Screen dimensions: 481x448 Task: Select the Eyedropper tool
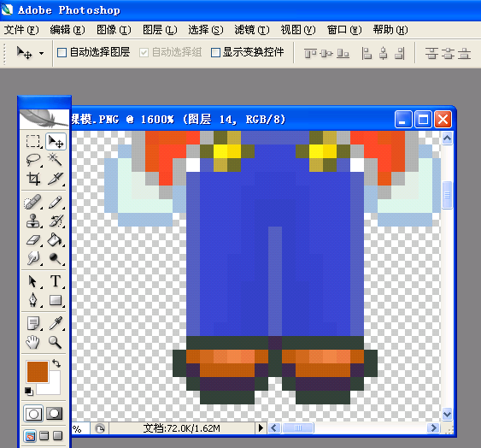[56, 323]
